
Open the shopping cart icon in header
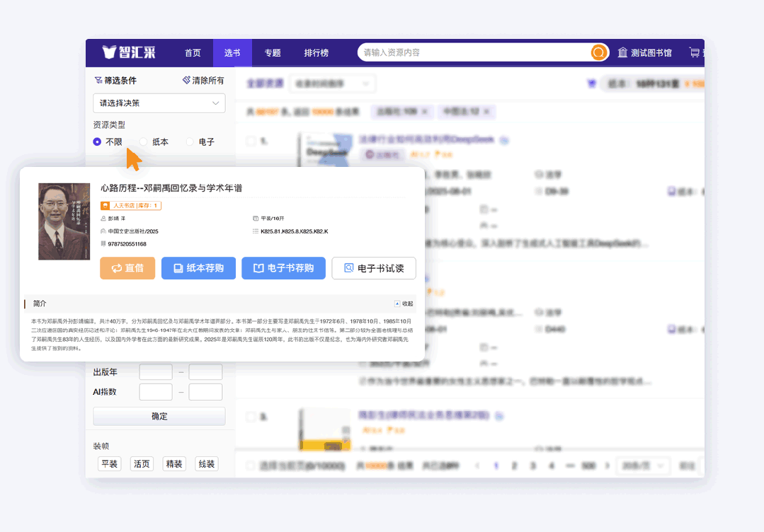pyautogui.click(x=694, y=53)
